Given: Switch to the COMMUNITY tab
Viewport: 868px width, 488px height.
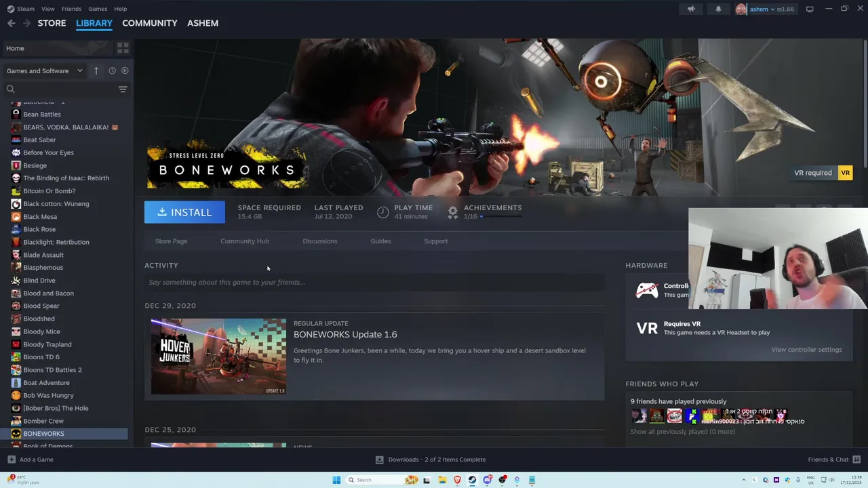Looking at the screenshot, I should click(x=150, y=23).
